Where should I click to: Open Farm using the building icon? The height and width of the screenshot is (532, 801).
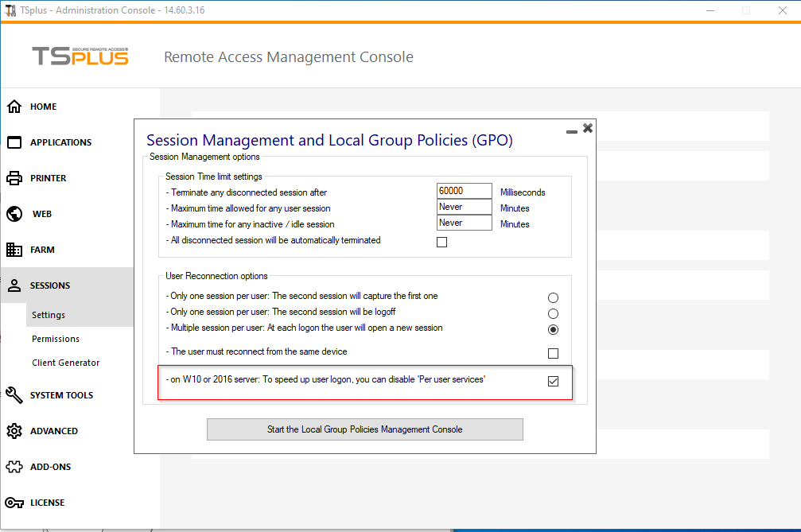(x=14, y=250)
